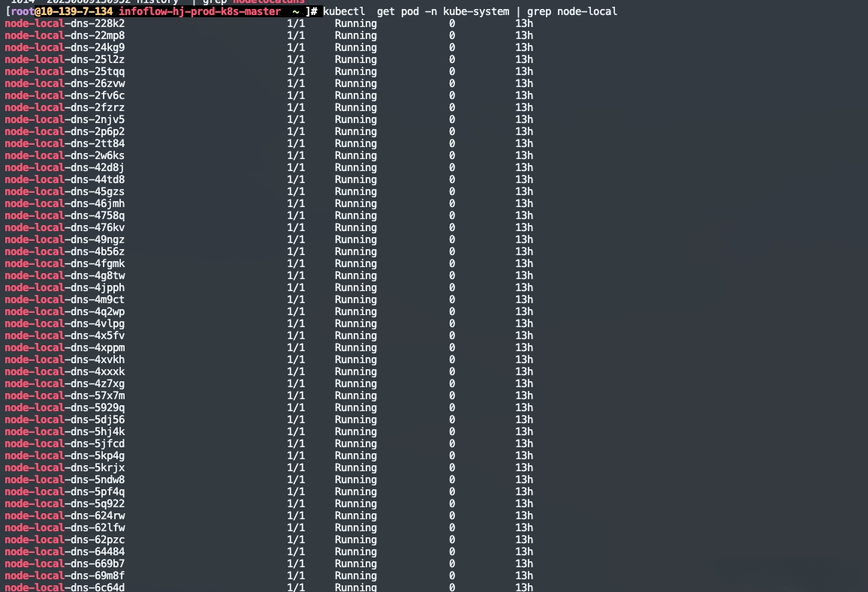Click pod name node-local-dns-57x7m

(x=65, y=395)
